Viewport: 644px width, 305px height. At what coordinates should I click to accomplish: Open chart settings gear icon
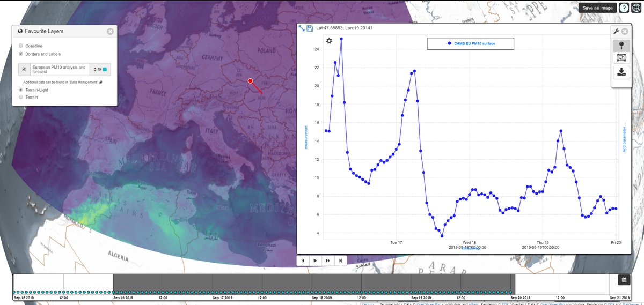(329, 41)
